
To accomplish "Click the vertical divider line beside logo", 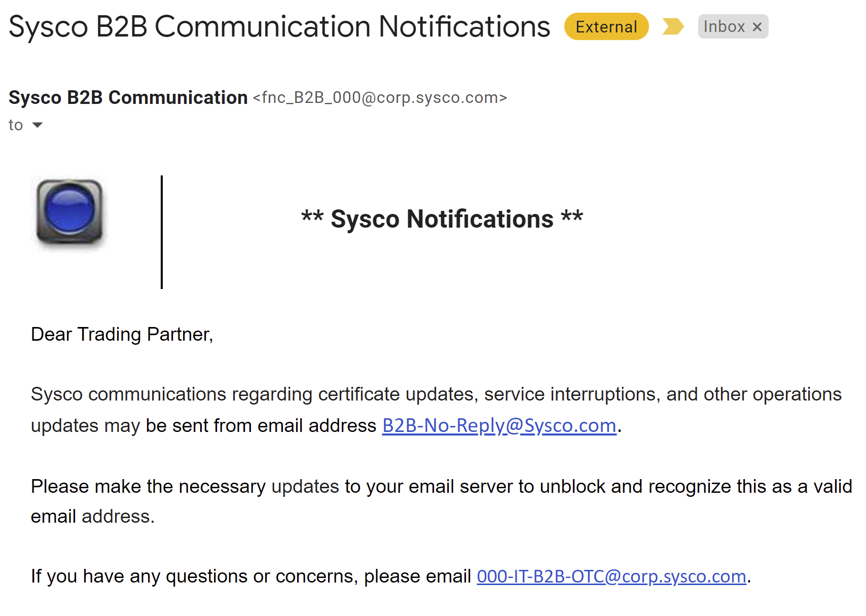I will click(x=162, y=232).
